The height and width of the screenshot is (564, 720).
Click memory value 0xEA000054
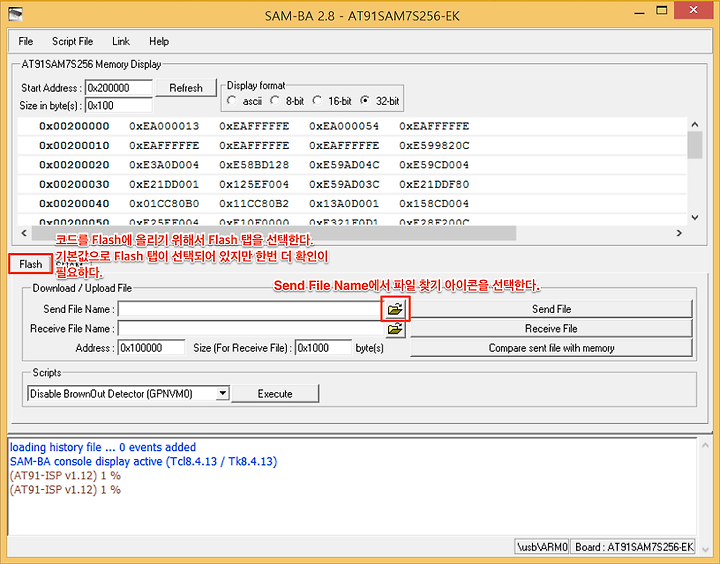pyautogui.click(x=344, y=126)
